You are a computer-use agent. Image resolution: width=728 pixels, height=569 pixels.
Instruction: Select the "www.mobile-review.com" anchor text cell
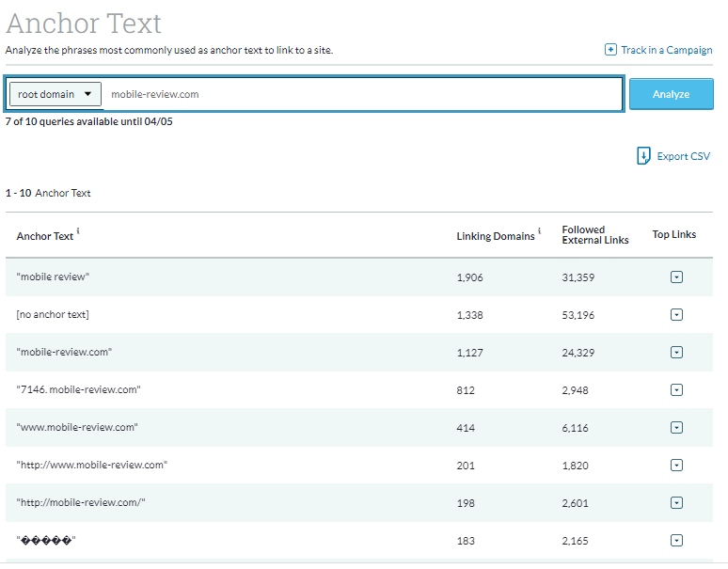pos(77,427)
